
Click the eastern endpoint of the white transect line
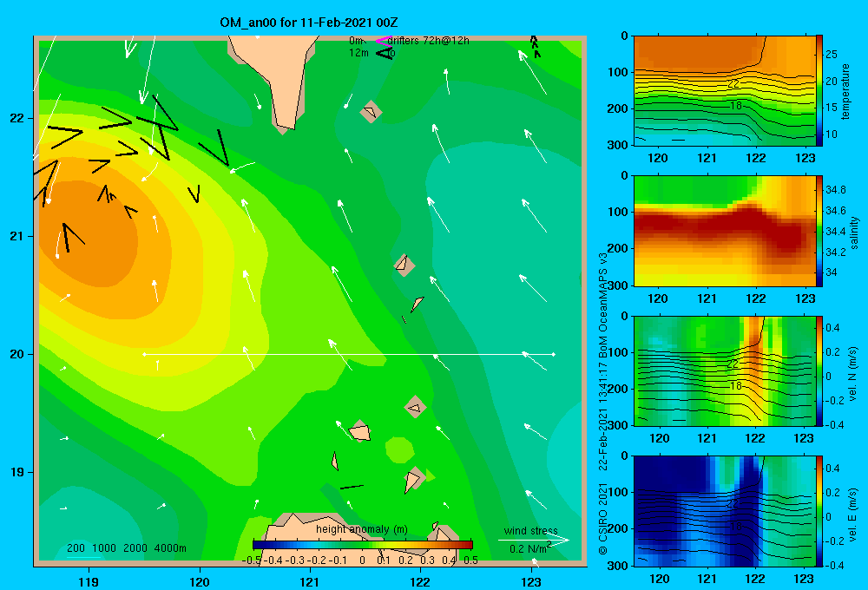pos(554,354)
